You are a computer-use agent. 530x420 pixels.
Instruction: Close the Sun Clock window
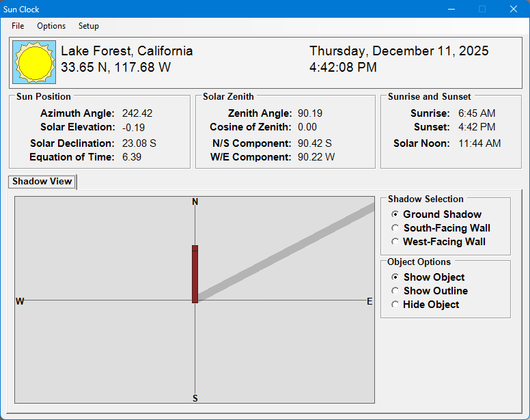tap(514, 10)
